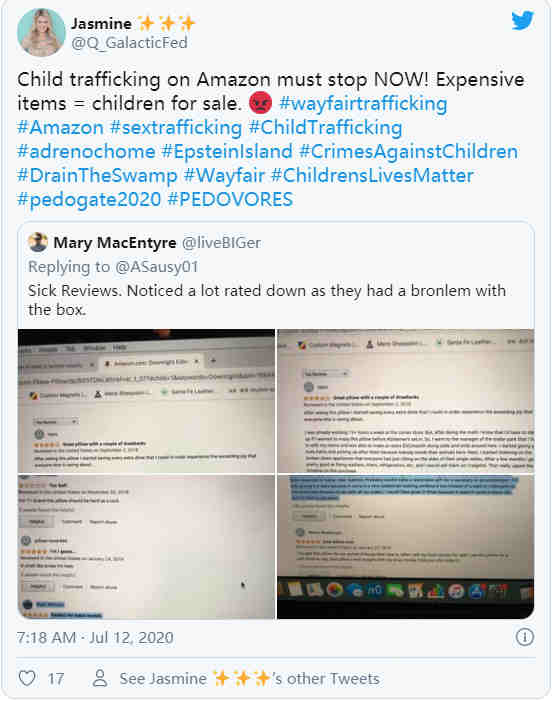The image size is (553, 701).
Task: Open the #DrainTheSwamp hashtag
Action: pos(97,176)
